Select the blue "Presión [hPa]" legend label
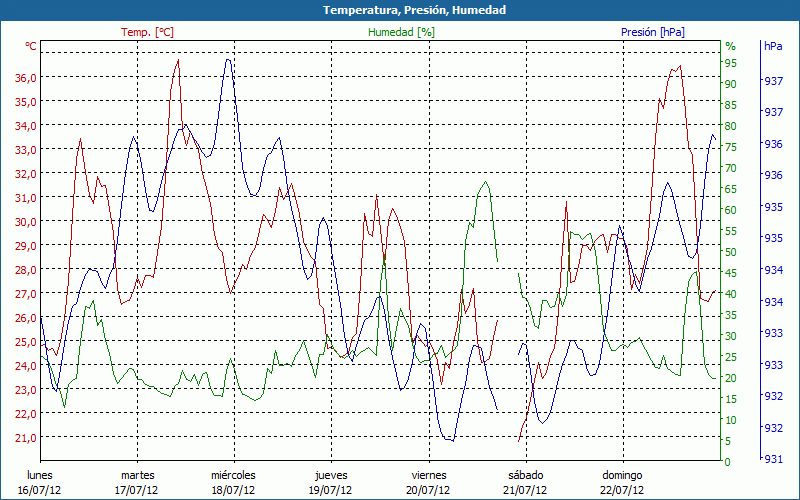This screenshot has width=800, height=500. [x=653, y=32]
